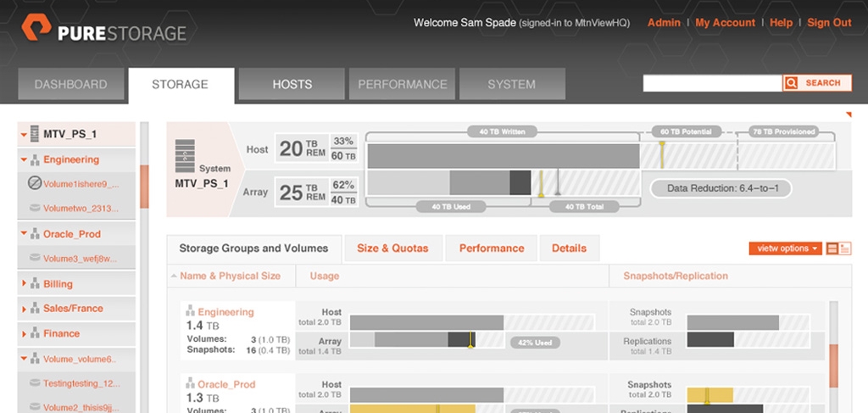868x413 pixels.
Task: Open the view options dropdown
Action: click(x=786, y=248)
